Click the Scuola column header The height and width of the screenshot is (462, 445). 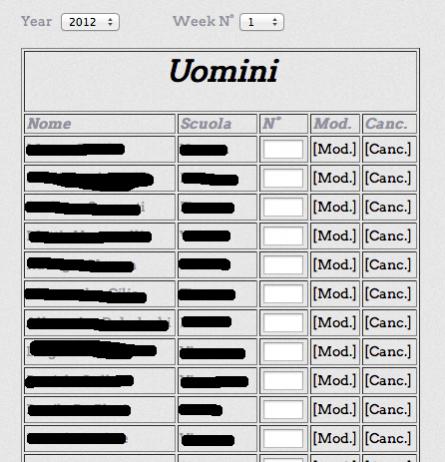pos(206,124)
